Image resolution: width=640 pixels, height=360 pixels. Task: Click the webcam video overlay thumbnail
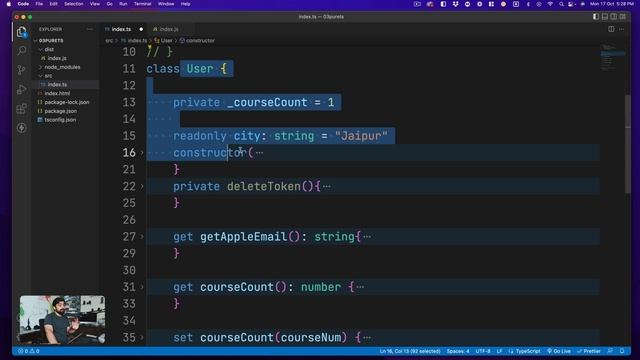pos(62,320)
